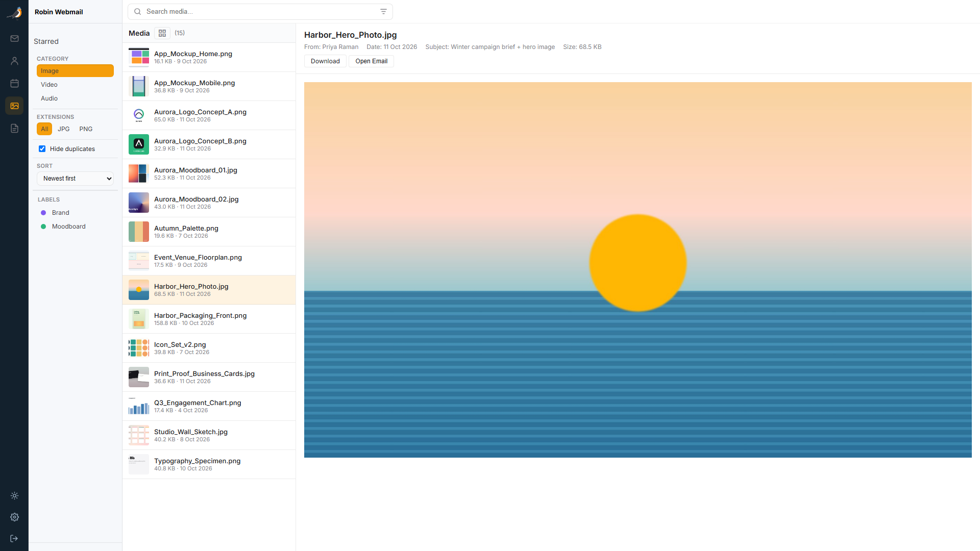This screenshot has width=980, height=551.
Task: Open Aurora_Logo_Concept_A.png thumbnail
Action: 139,115
